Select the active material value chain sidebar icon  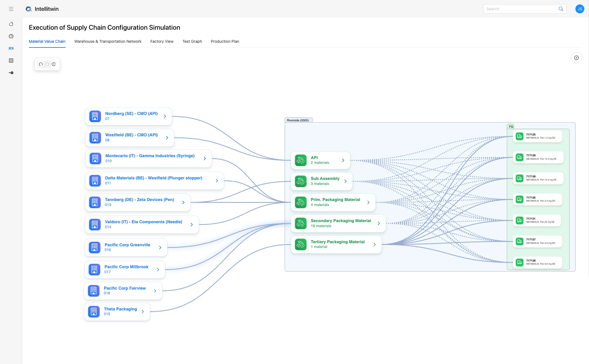coord(11,48)
